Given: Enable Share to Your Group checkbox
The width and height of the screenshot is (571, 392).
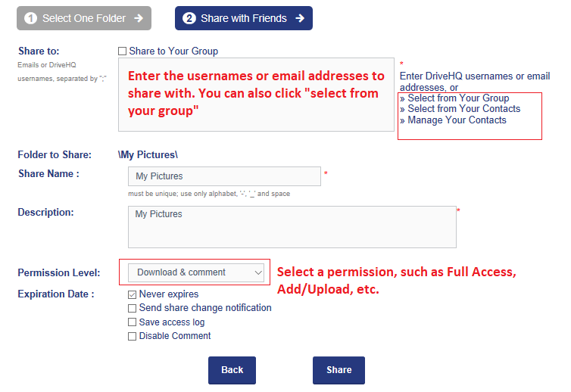Looking at the screenshot, I should click(123, 51).
